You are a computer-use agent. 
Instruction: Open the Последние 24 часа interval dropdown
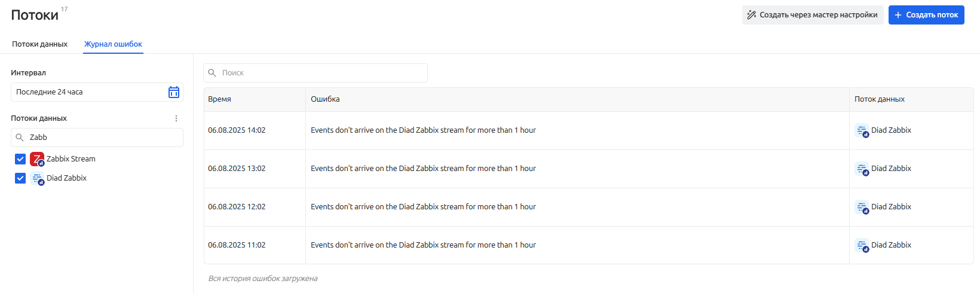tap(90, 92)
